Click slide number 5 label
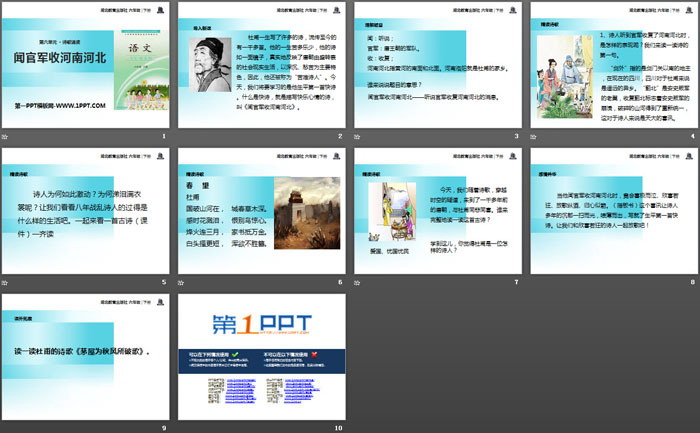This screenshot has width=700, height=433. 164,282
